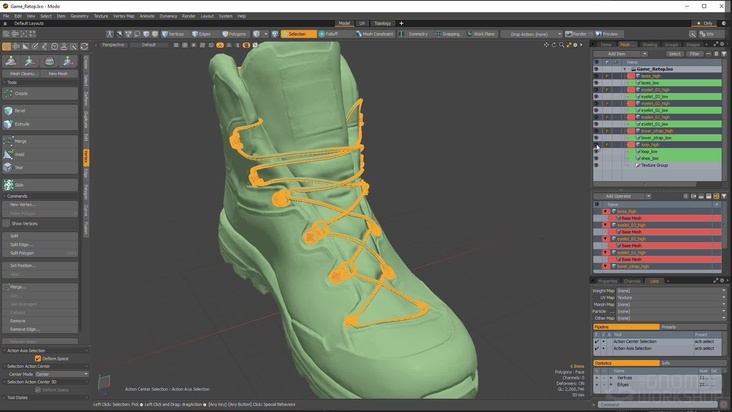732x412 pixels.
Task: Toggle Deform Space under Action Axis Selection
Action: click(x=38, y=358)
